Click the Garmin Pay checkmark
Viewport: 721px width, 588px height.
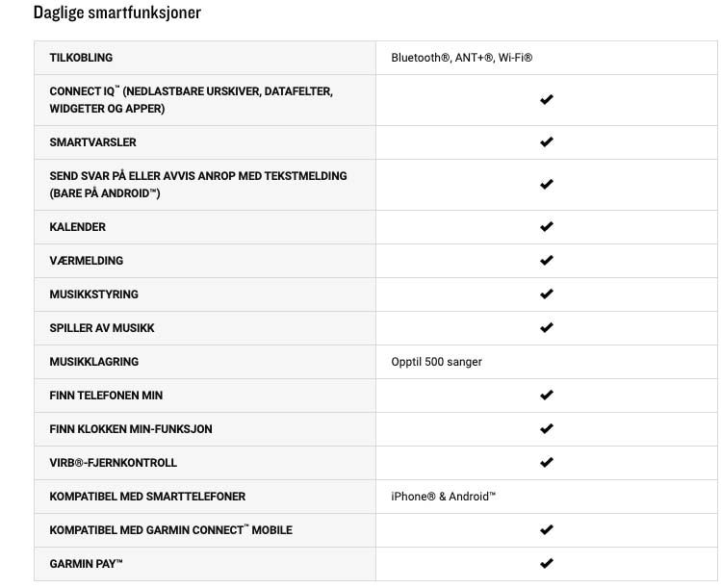coord(546,563)
